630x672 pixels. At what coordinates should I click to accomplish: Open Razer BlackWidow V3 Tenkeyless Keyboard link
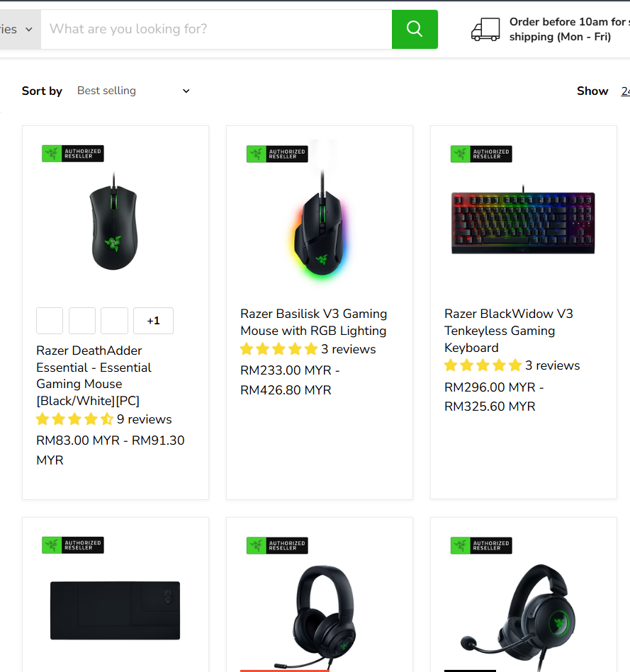508,330
